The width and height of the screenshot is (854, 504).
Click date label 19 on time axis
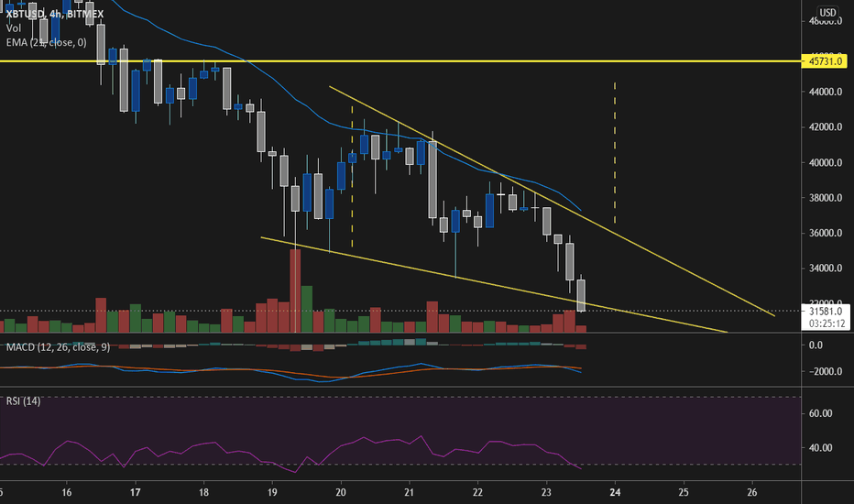pos(272,493)
